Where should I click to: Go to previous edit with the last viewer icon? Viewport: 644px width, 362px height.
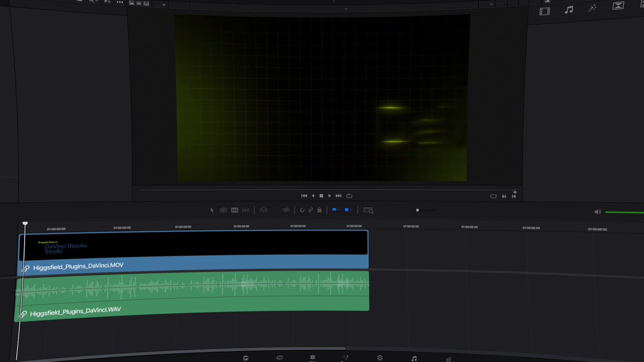click(x=514, y=196)
